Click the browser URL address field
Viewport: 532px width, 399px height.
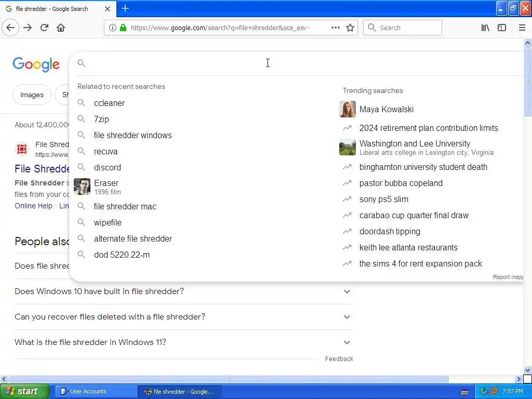pyautogui.click(x=220, y=28)
